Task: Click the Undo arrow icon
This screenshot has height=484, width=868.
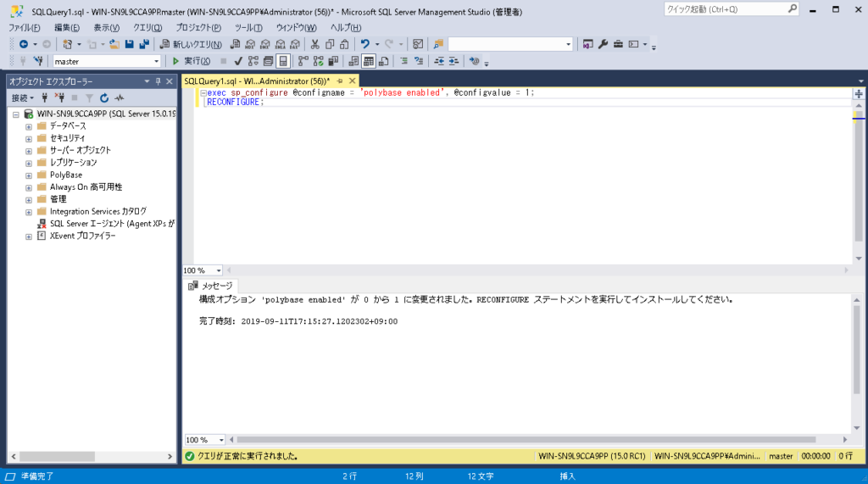Action: point(365,44)
